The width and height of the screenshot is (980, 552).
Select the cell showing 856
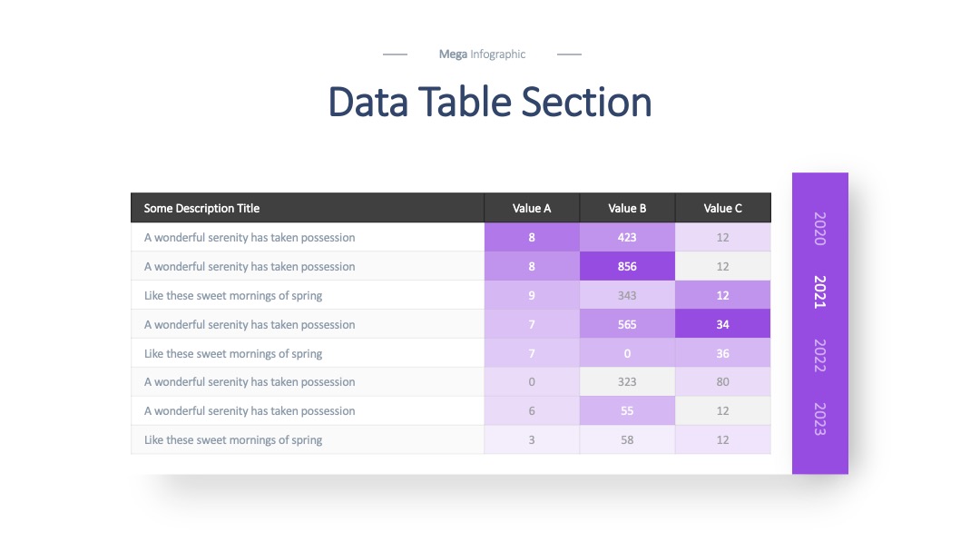point(627,266)
